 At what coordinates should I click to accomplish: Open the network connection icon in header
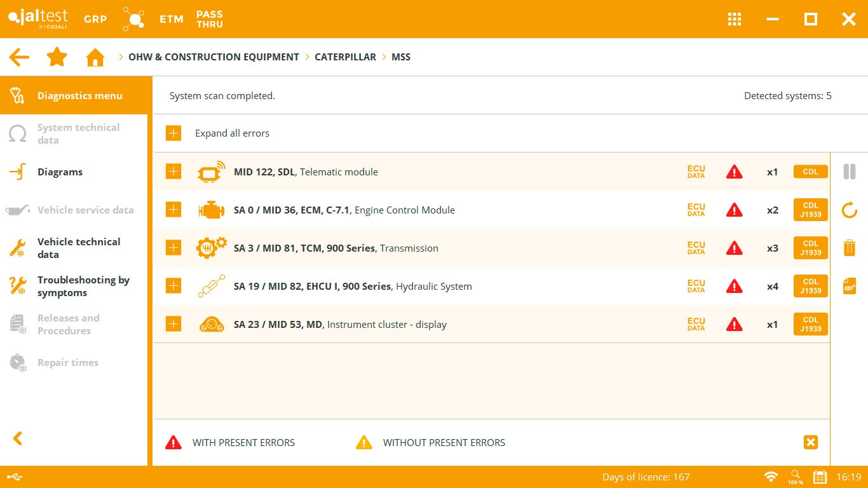(133, 19)
